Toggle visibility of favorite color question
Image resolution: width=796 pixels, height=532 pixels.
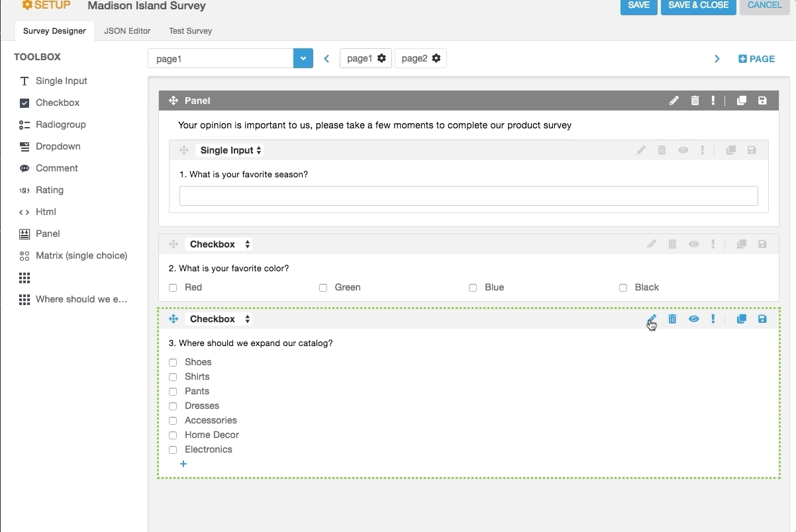click(x=693, y=244)
